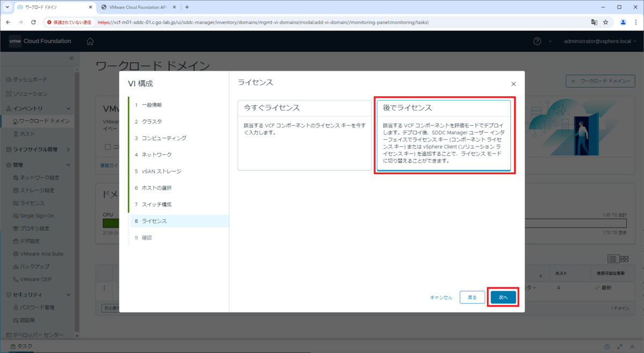The height and width of the screenshot is (353, 644).
Task: Open row actions three-dot menu in table
Action: coord(105,288)
